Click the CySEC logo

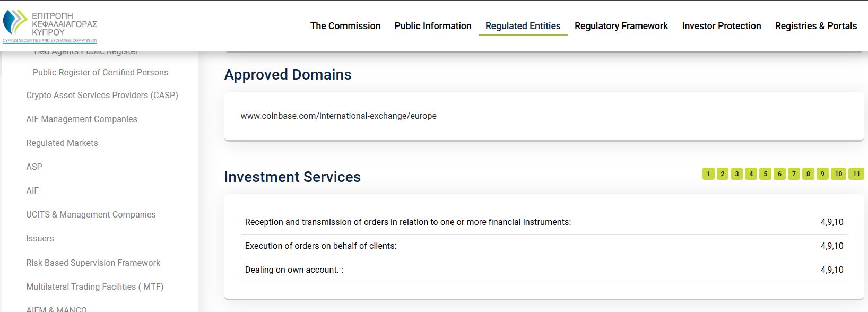coord(50,24)
